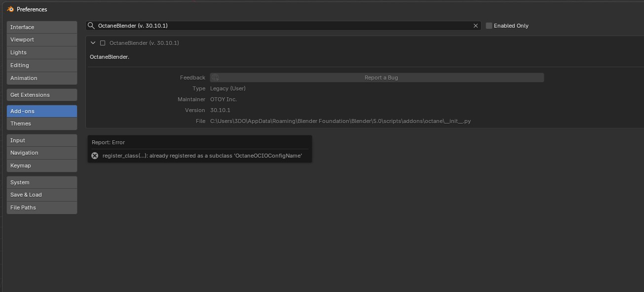Click the Report a Bug button
Image resolution: width=644 pixels, height=292 pixels.
coord(377,78)
